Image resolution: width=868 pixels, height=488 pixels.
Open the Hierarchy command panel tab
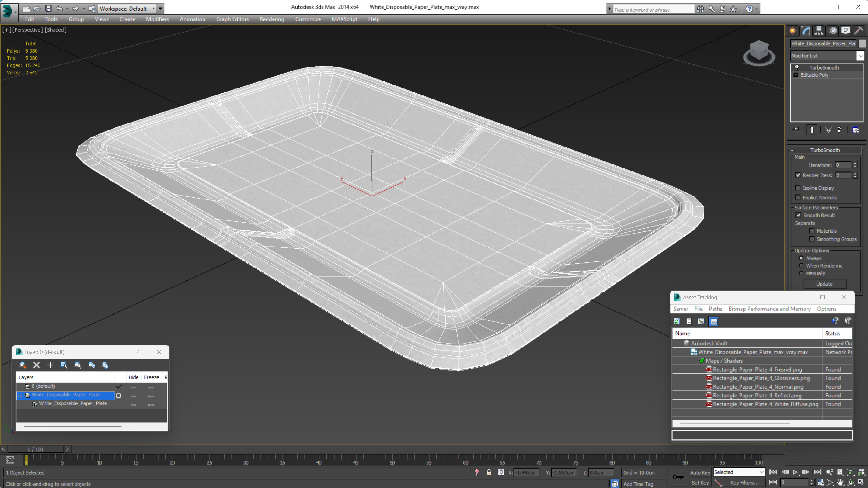tap(819, 31)
